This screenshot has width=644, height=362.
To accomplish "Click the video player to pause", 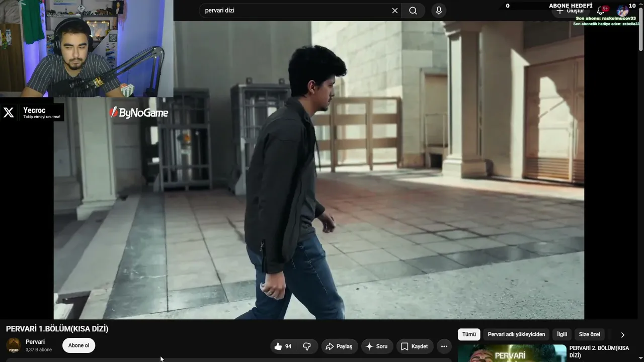I will tap(319, 170).
